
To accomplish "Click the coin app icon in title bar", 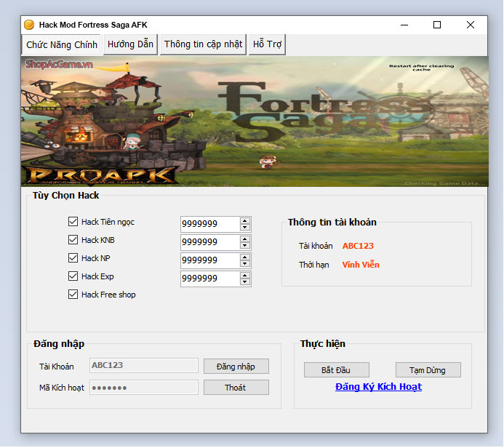I will pyautogui.click(x=29, y=25).
